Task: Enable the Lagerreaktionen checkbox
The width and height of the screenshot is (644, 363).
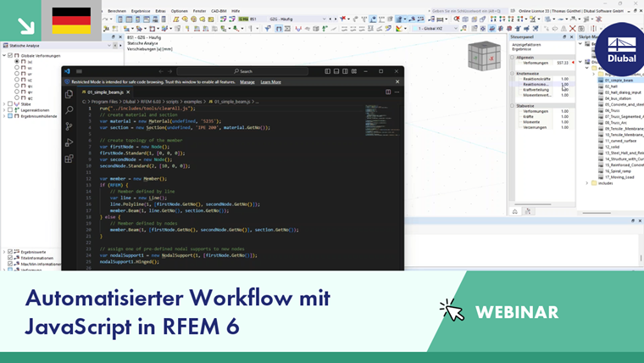Action: [10, 110]
